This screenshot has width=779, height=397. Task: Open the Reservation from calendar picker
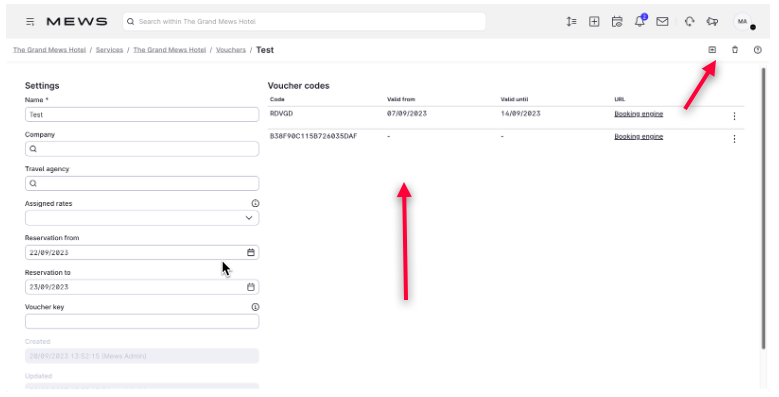[x=251, y=252]
